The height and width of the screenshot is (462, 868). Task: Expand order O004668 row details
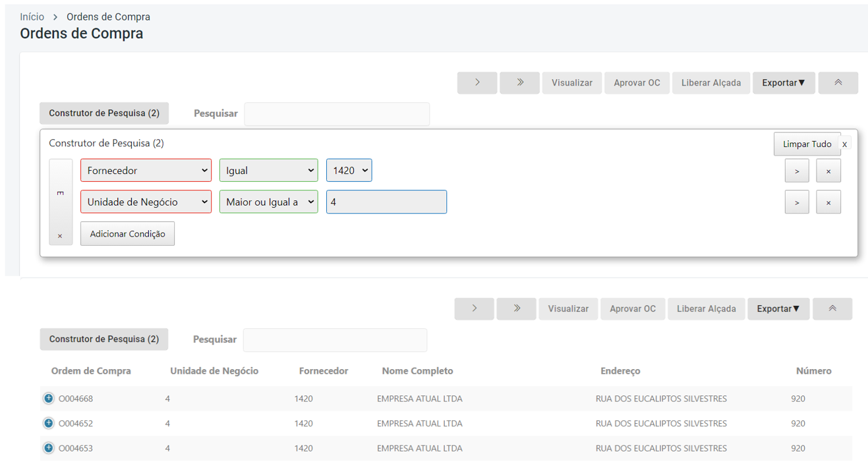tap(49, 399)
